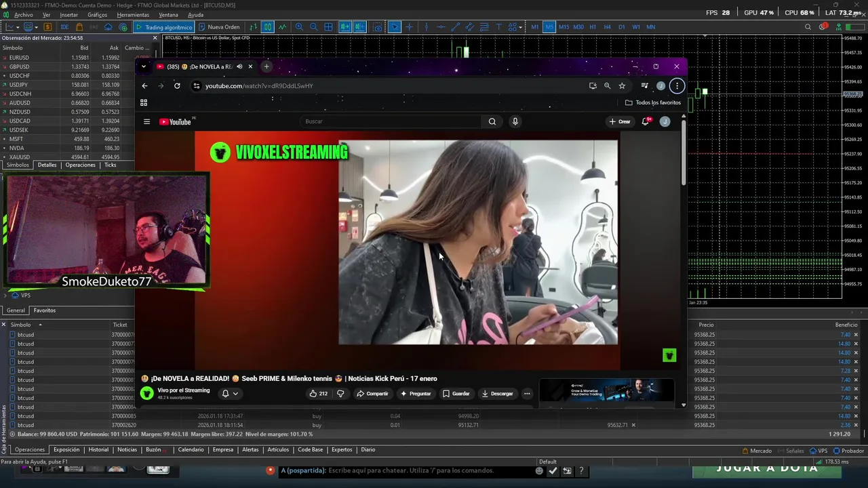Dislike the YouTube video
Screen dimensions: 868x488
[x=340, y=394]
